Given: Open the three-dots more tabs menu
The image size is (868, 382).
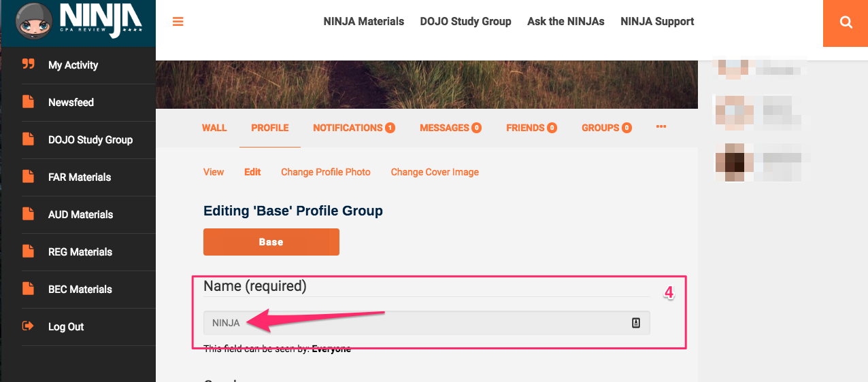Looking at the screenshot, I should (661, 126).
